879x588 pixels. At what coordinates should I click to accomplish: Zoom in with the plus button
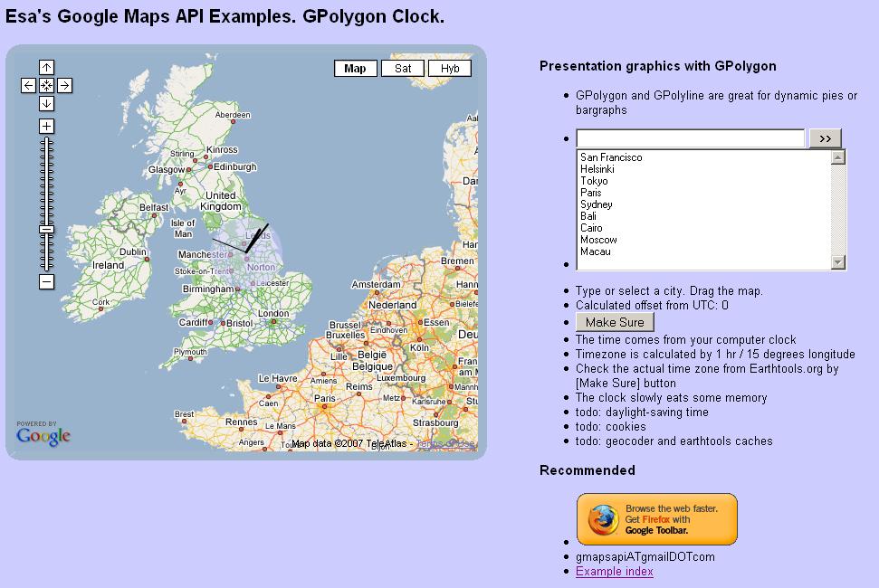(46, 126)
